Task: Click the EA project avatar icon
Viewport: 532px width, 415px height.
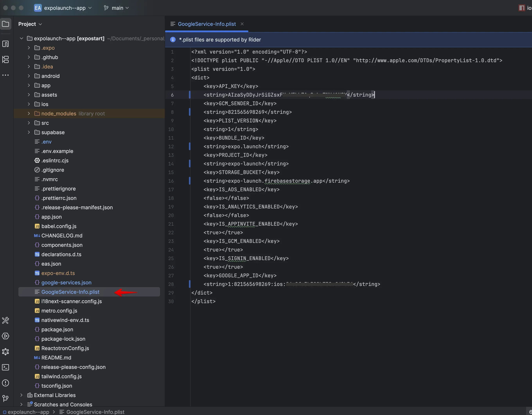Action: point(38,8)
